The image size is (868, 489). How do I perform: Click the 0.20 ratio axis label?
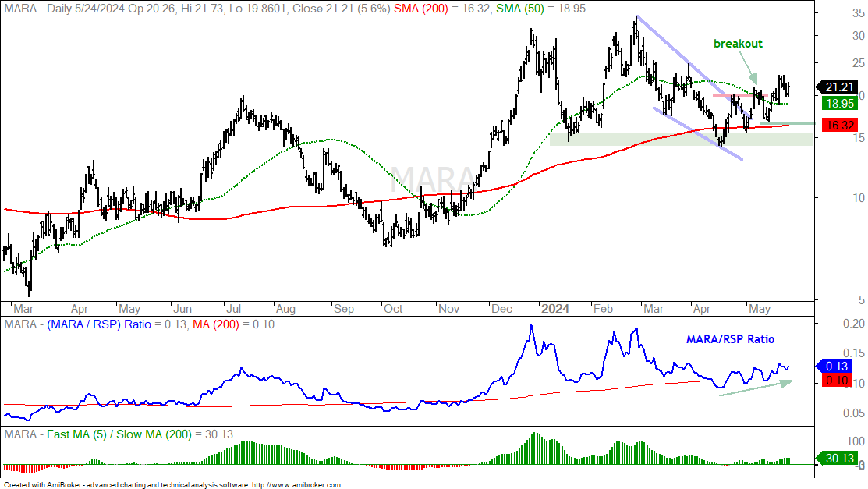click(x=854, y=324)
